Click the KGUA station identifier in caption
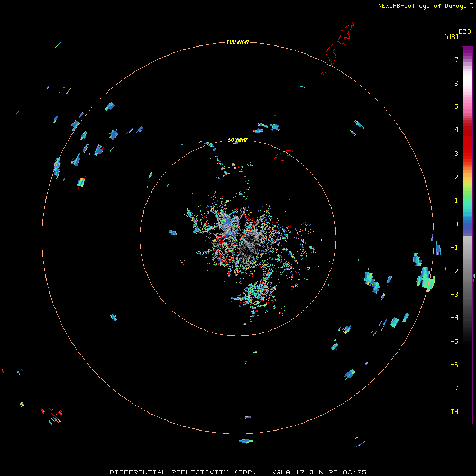The width and height of the screenshot is (476, 476). (281, 472)
